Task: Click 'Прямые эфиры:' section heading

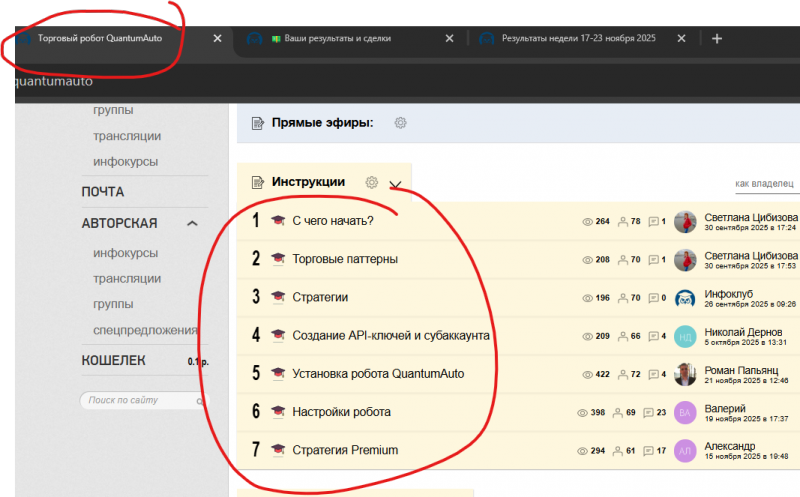Action: (x=322, y=122)
